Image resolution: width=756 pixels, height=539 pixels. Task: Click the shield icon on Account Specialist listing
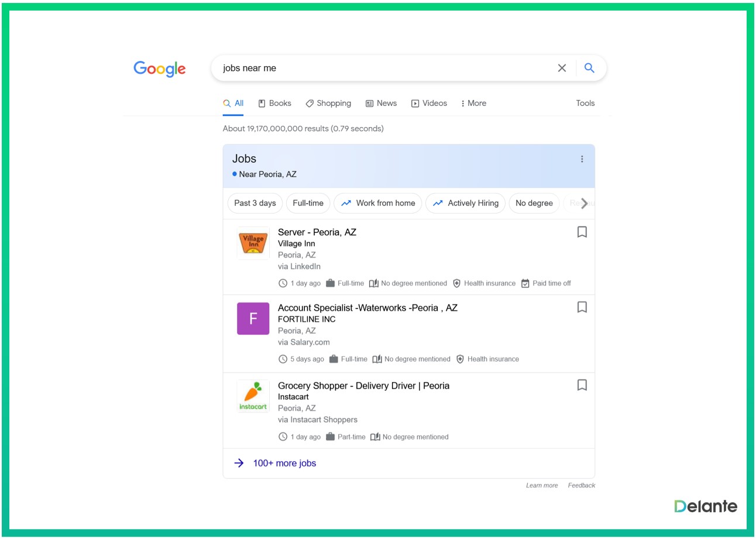[460, 359]
